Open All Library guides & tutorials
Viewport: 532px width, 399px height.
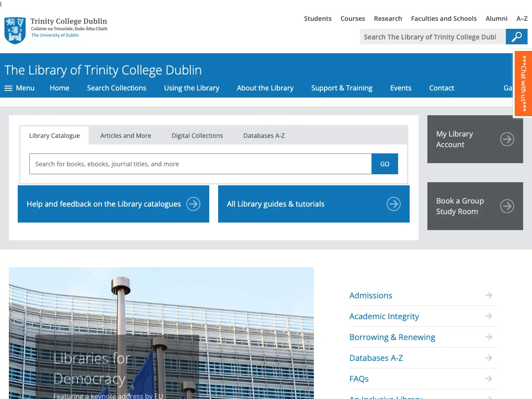point(314,204)
